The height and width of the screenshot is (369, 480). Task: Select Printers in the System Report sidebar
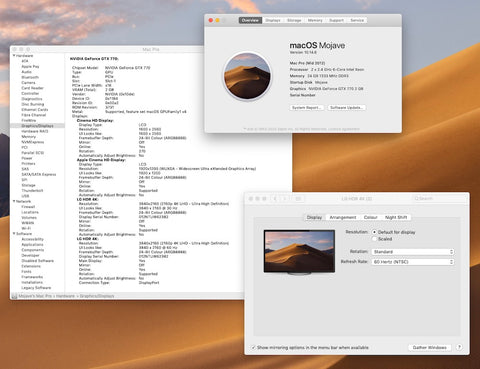28,163
